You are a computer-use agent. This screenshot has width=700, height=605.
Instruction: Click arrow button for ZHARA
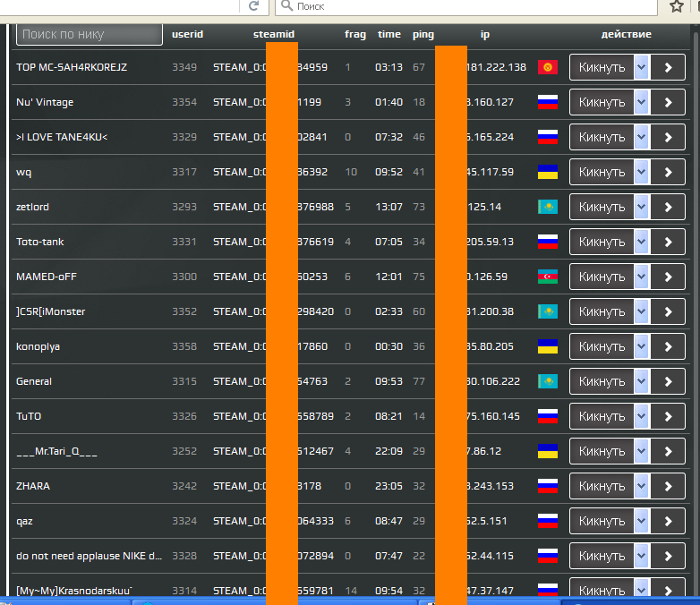point(668,486)
